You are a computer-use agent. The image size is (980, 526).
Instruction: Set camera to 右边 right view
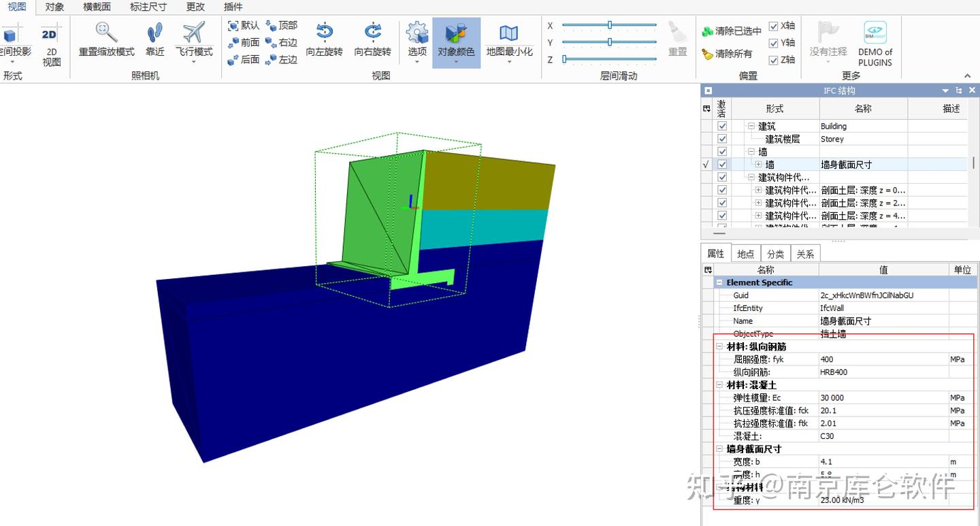coord(281,42)
